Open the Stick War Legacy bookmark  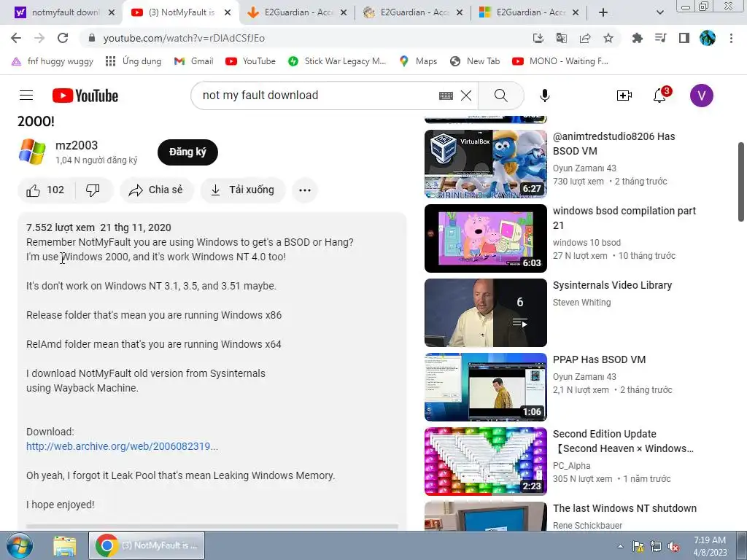tap(337, 61)
